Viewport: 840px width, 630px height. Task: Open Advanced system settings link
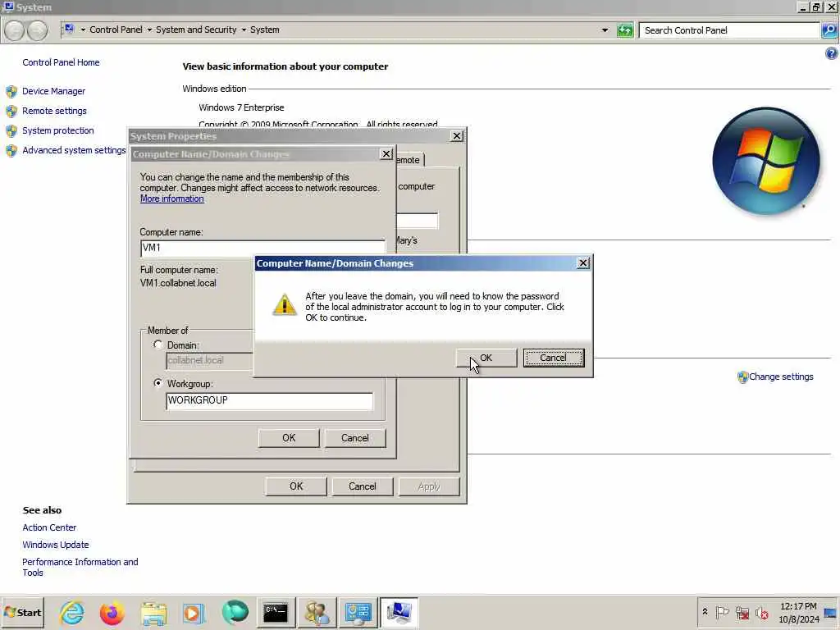pos(74,151)
